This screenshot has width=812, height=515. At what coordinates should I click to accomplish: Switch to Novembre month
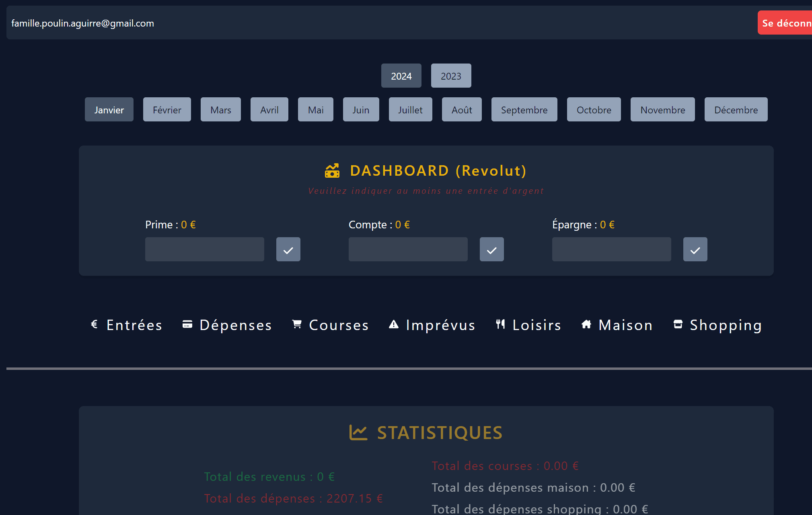point(663,109)
